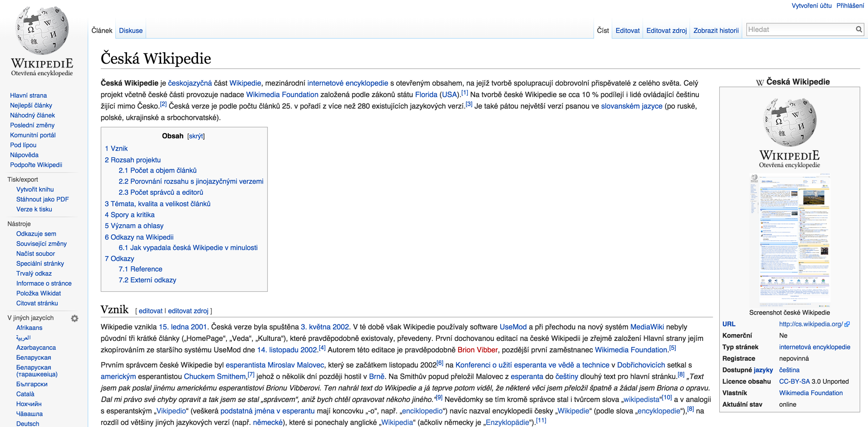Open Nápověda link
The image size is (868, 427).
point(24,155)
